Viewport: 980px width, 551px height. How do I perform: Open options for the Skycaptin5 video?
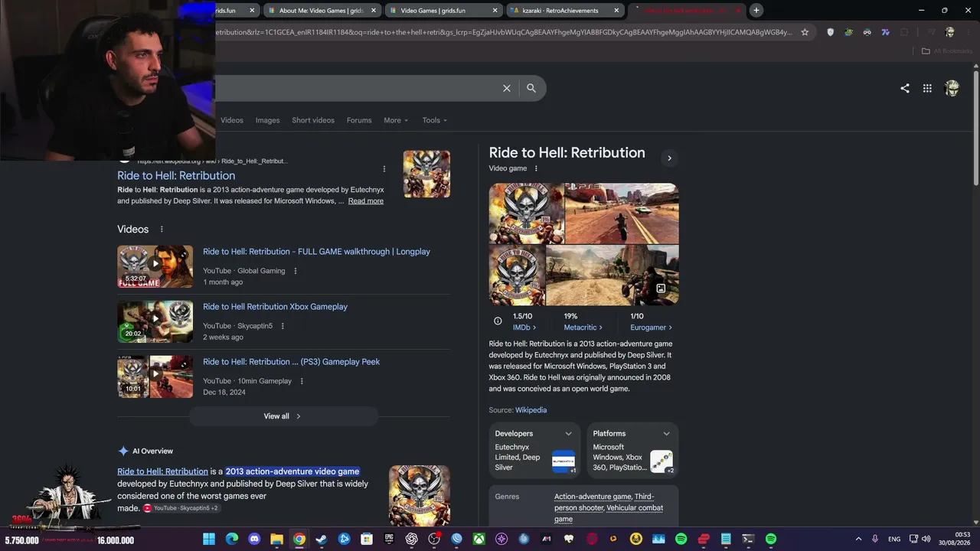click(283, 326)
